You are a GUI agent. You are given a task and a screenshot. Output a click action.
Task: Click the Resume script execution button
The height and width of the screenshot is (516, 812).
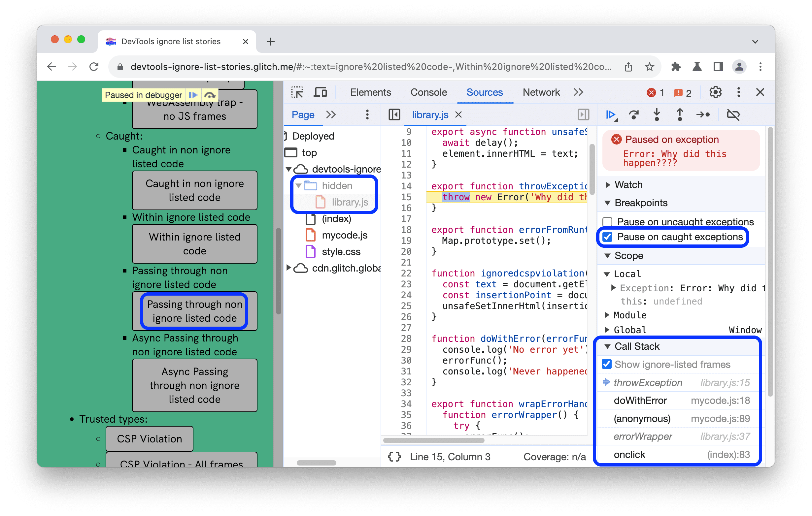(610, 115)
